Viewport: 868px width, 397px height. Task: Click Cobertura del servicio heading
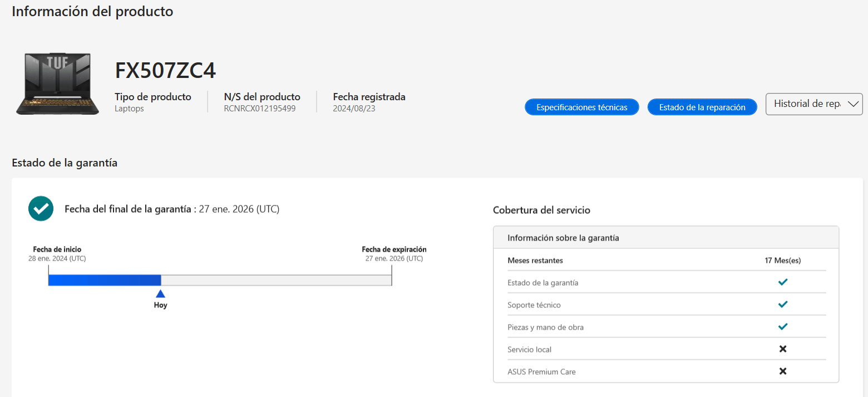click(541, 210)
